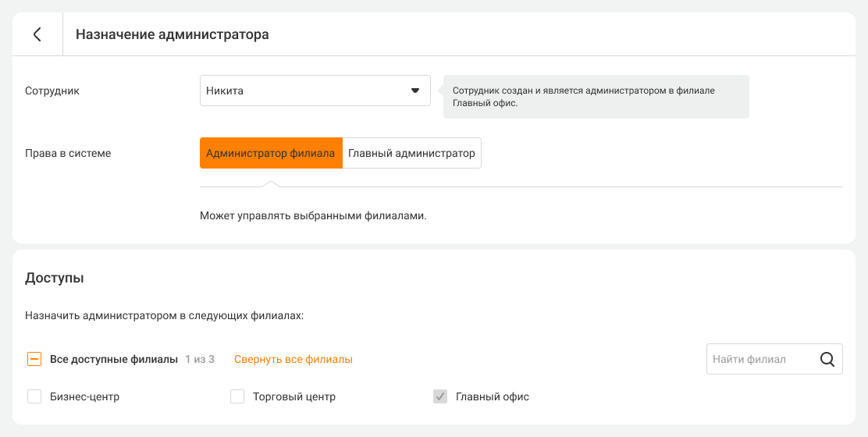This screenshot has height=437, width=868.
Task: Click the Сотрудник field label
Action: [52, 91]
